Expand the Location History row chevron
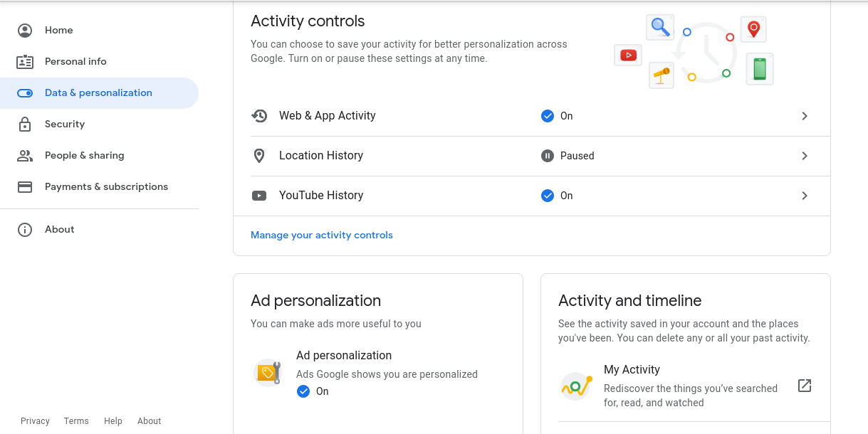Viewport: 868px width, 434px height. pos(805,155)
